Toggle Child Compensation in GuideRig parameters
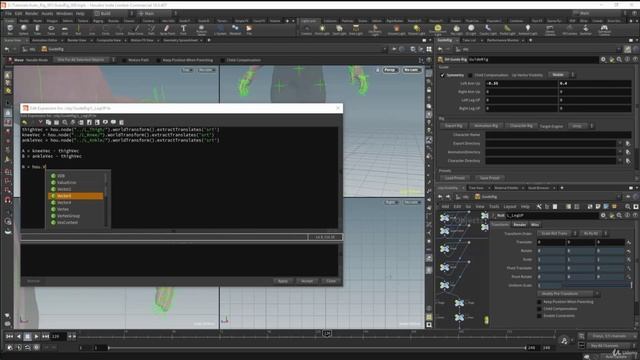The image size is (640, 360). 471,75
